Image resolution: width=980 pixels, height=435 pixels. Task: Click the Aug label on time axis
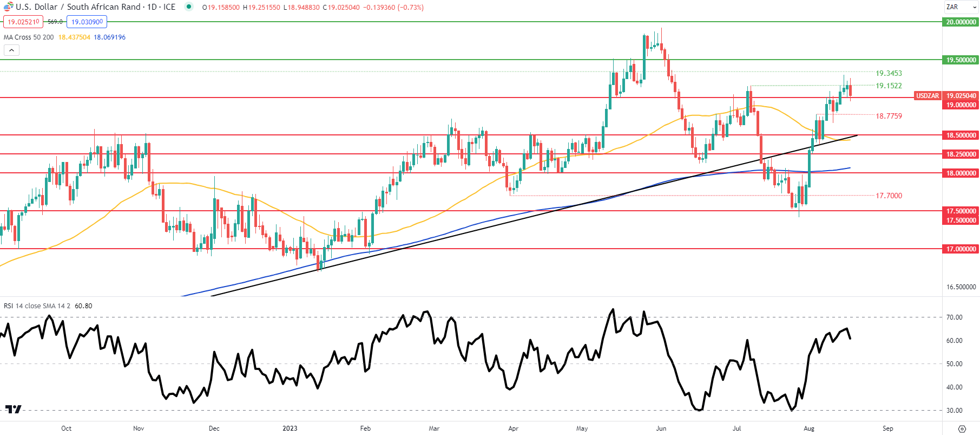coord(809,428)
